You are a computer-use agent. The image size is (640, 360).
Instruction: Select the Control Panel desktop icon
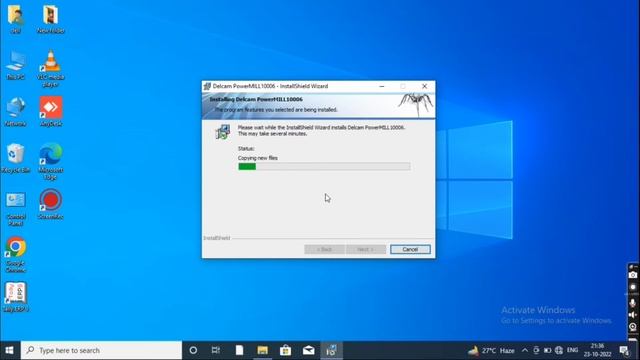coord(16,209)
